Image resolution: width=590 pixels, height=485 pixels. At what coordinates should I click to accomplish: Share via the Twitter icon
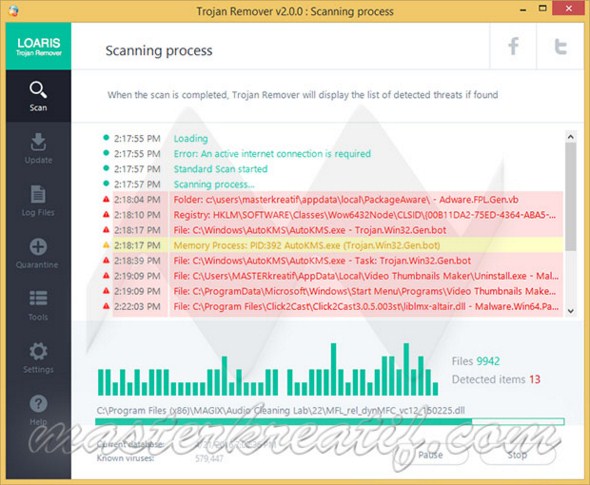click(560, 46)
